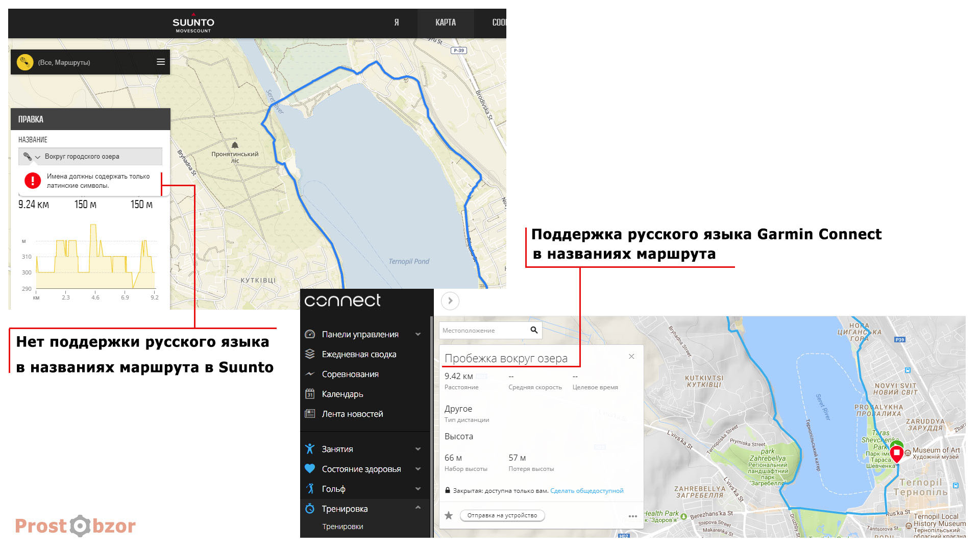Click Отправка на устройство button

[x=502, y=515]
